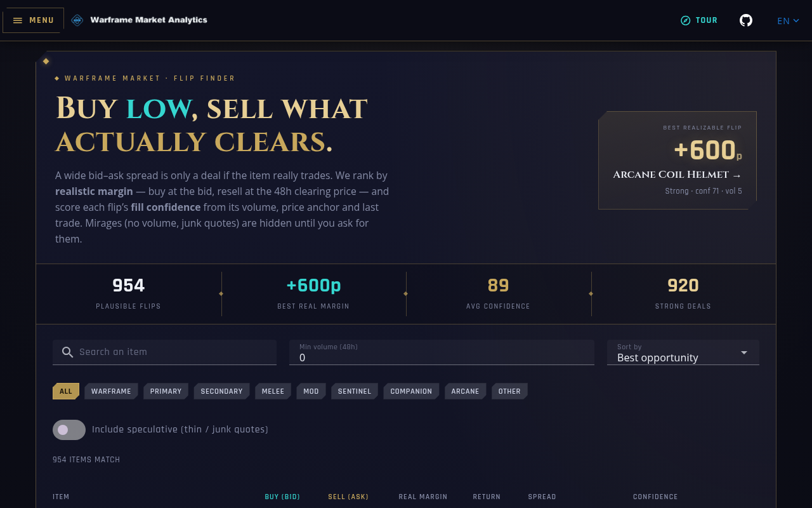This screenshot has height=508, width=812.
Task: Filter items by MELEE category
Action: [x=273, y=391]
